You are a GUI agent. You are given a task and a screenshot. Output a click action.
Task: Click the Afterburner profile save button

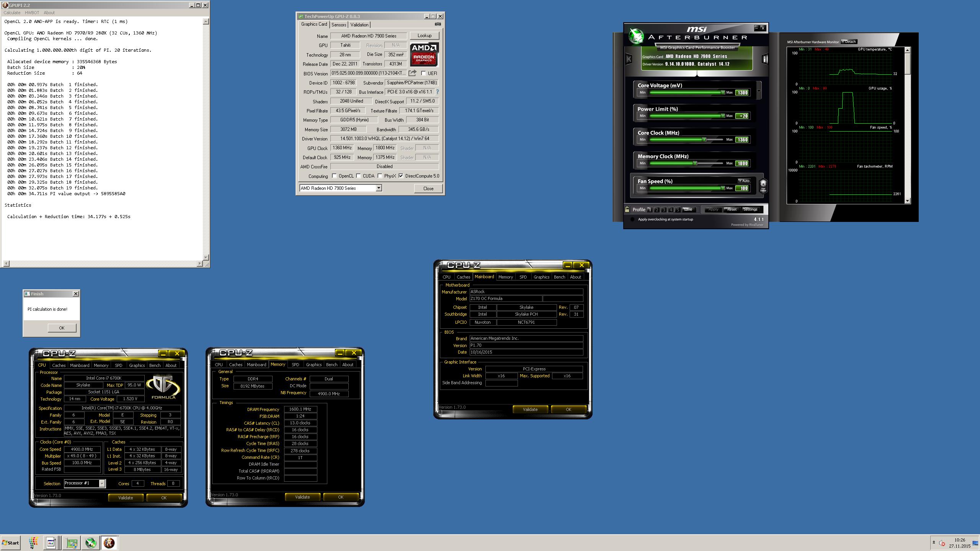[x=688, y=209]
